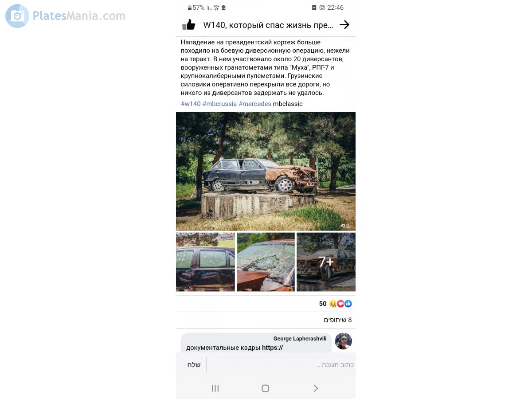This screenshot has width=532, height=399.
Task: Tap the Android recent apps navigation icon
Action: point(215,388)
